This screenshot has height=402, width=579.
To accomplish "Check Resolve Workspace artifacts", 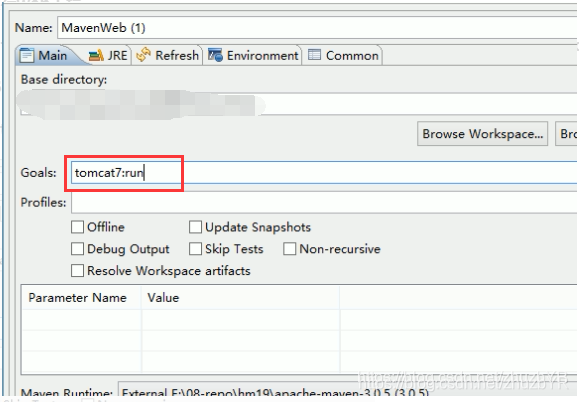I will (77, 271).
